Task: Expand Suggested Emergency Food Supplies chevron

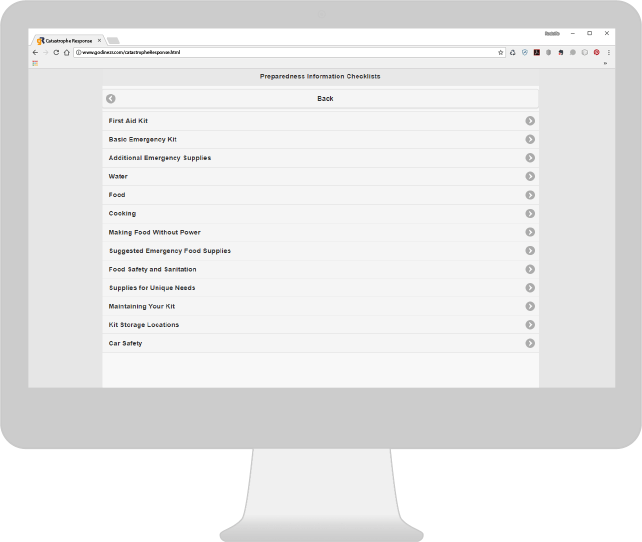Action: click(x=530, y=251)
